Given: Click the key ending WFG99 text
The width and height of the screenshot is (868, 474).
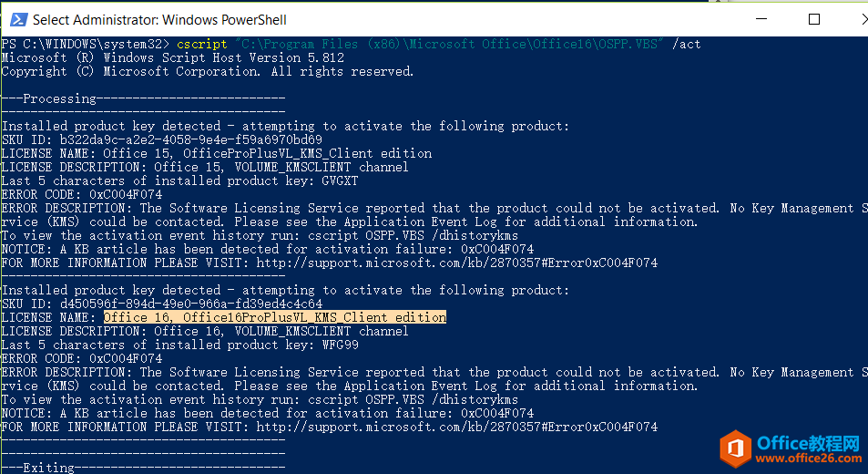Looking at the screenshot, I should pos(341,345).
